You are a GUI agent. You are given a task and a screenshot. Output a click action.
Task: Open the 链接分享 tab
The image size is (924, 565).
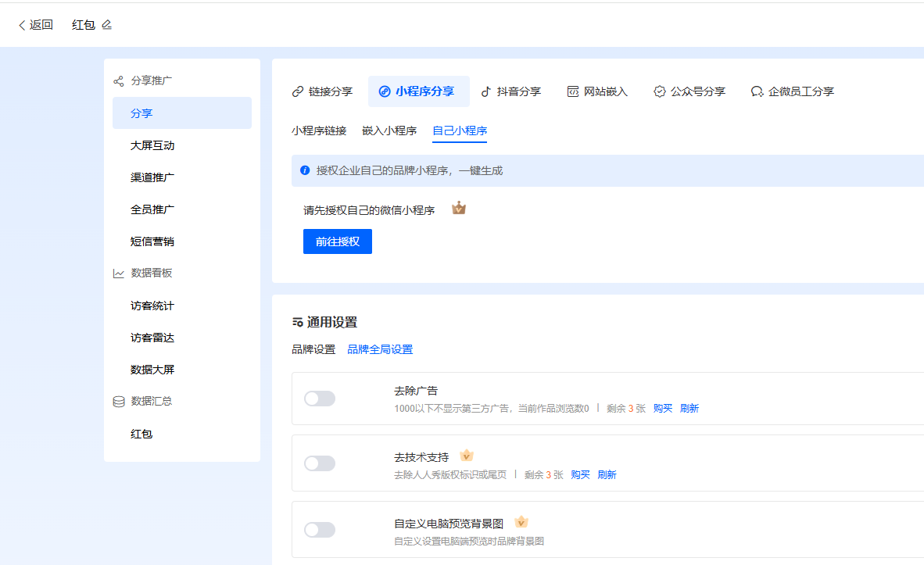tap(322, 91)
